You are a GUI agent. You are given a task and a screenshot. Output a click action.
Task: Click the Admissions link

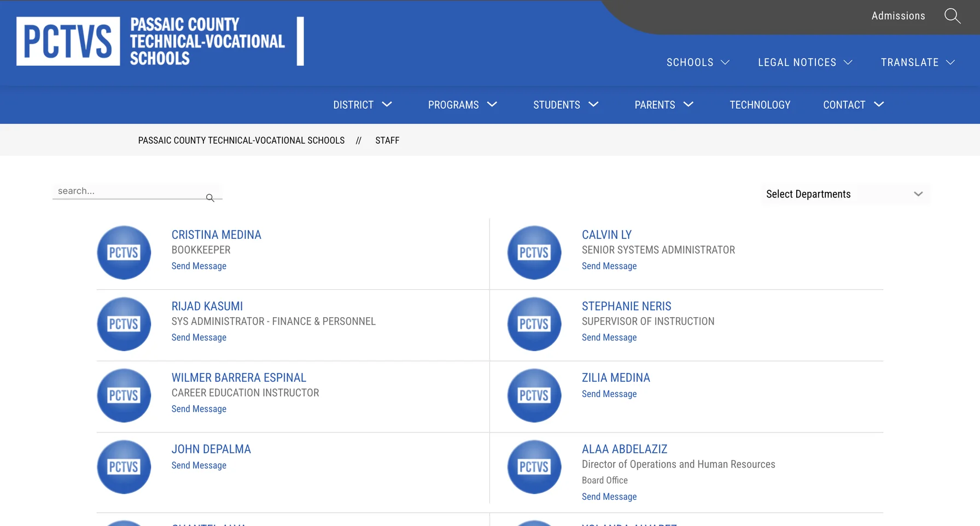tap(898, 16)
